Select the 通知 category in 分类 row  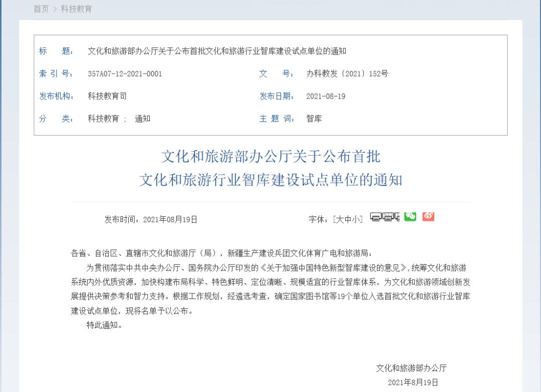coord(142,119)
